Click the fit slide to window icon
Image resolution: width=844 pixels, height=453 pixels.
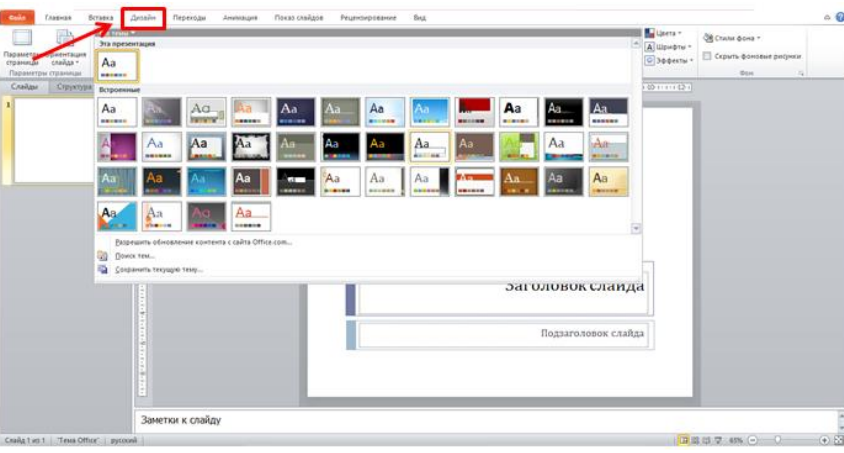(837, 440)
